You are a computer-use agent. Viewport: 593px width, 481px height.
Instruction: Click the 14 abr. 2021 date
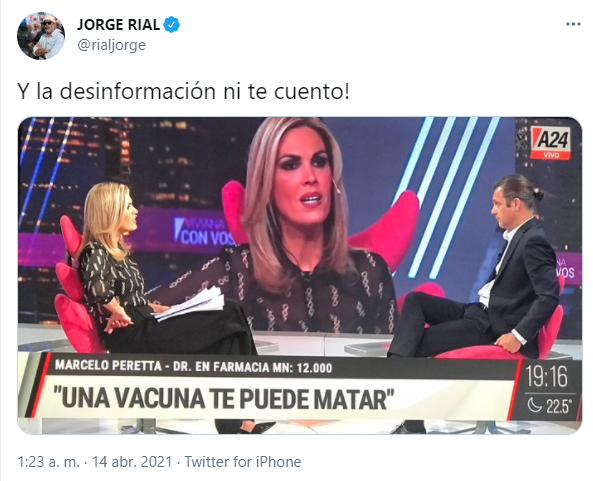(132, 462)
